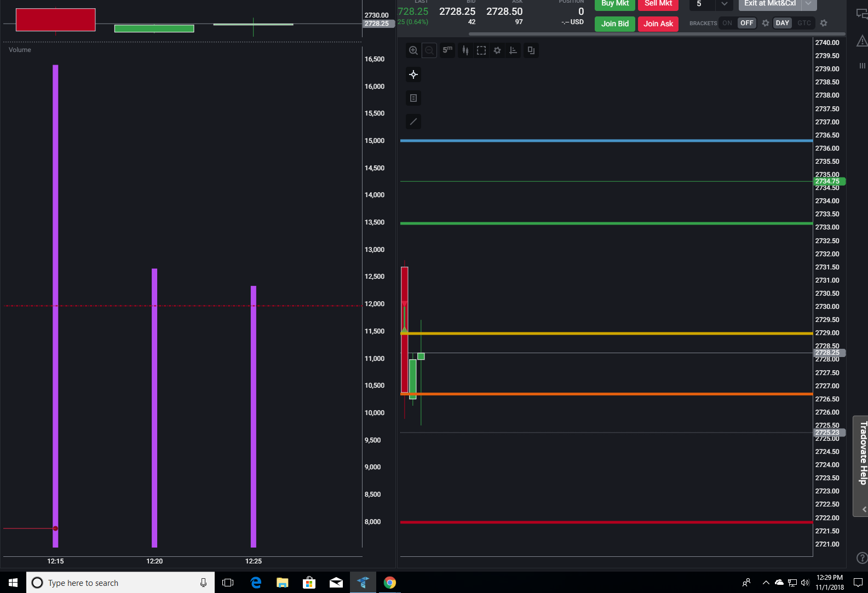Open the Windows Start menu
The image size is (868, 593).
[13, 583]
